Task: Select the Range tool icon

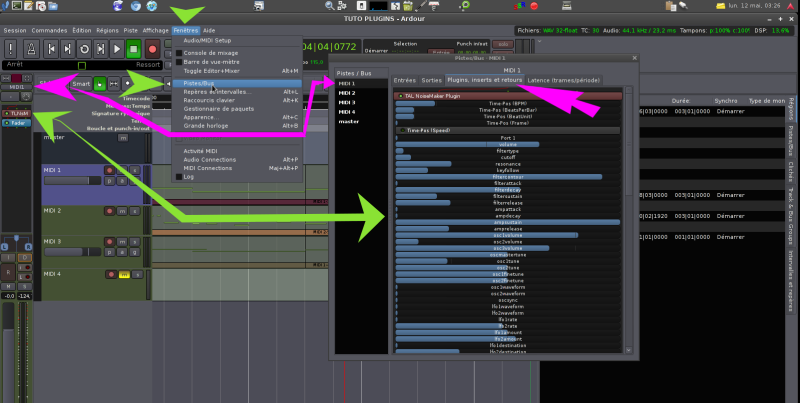Action: (x=114, y=84)
